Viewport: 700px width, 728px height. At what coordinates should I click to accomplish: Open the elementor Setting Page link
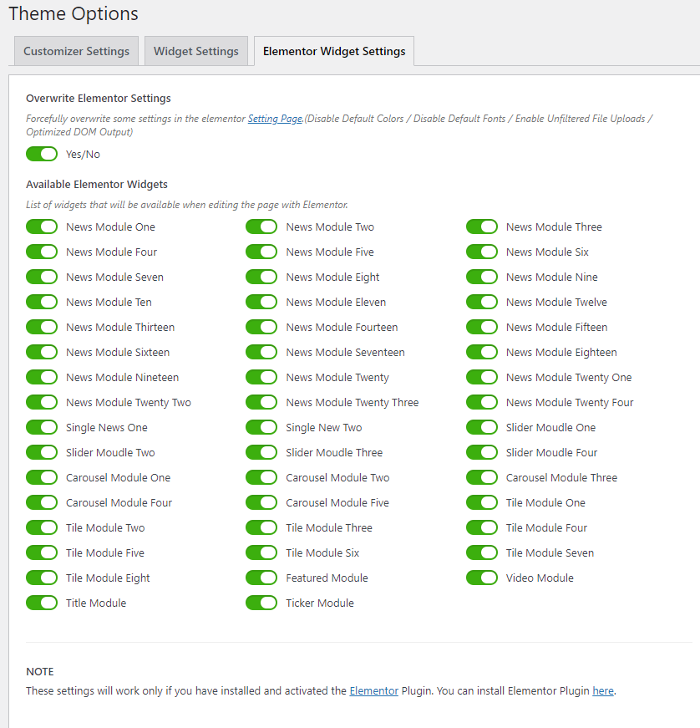click(x=275, y=119)
